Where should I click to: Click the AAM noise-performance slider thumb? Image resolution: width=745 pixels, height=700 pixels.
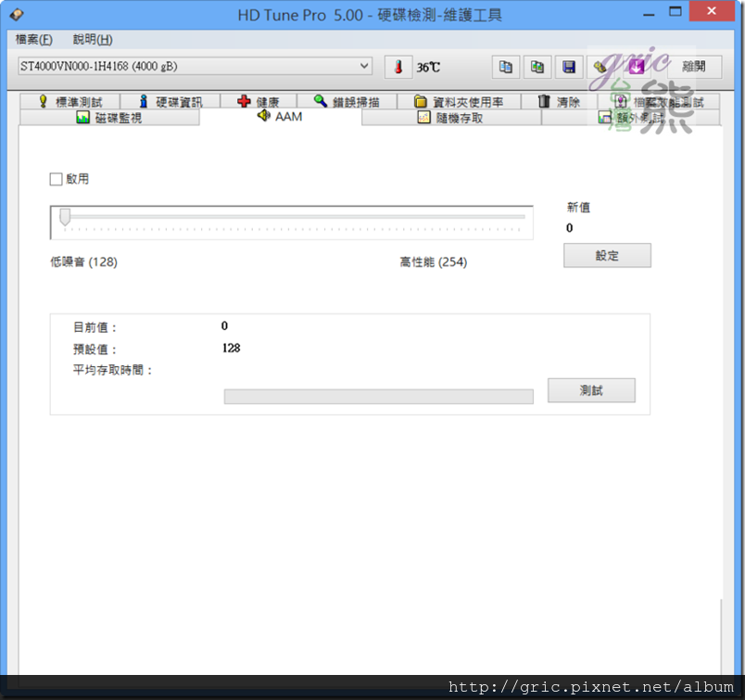click(x=65, y=217)
